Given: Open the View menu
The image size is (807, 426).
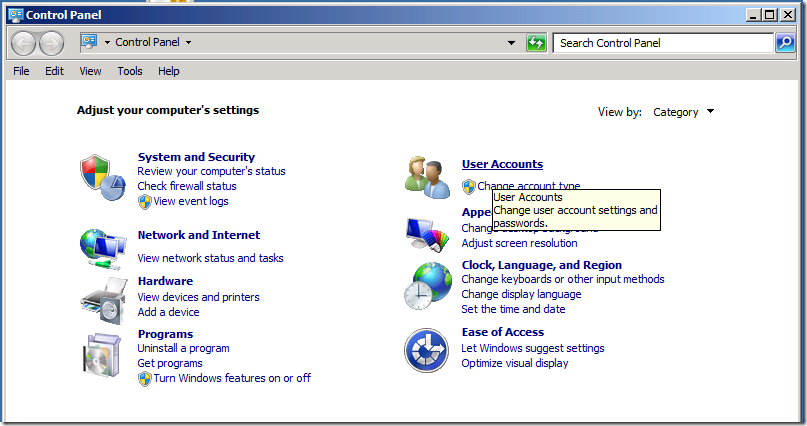Looking at the screenshot, I should [90, 71].
